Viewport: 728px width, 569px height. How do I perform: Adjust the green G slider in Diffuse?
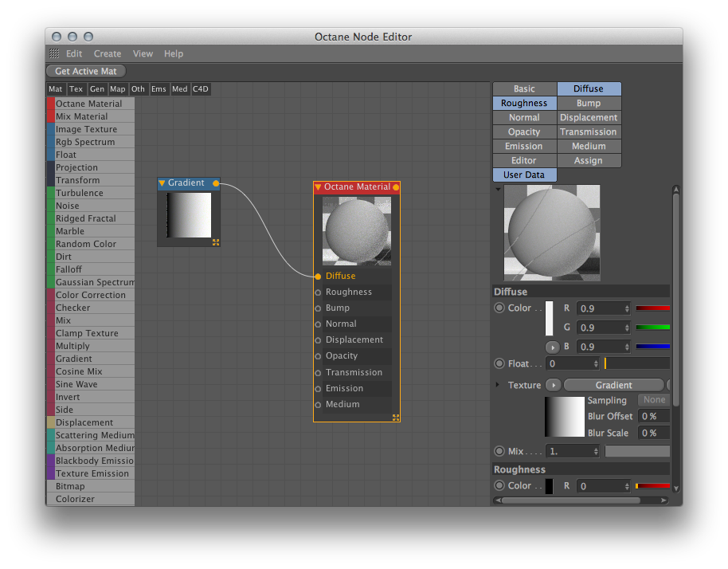pos(652,328)
